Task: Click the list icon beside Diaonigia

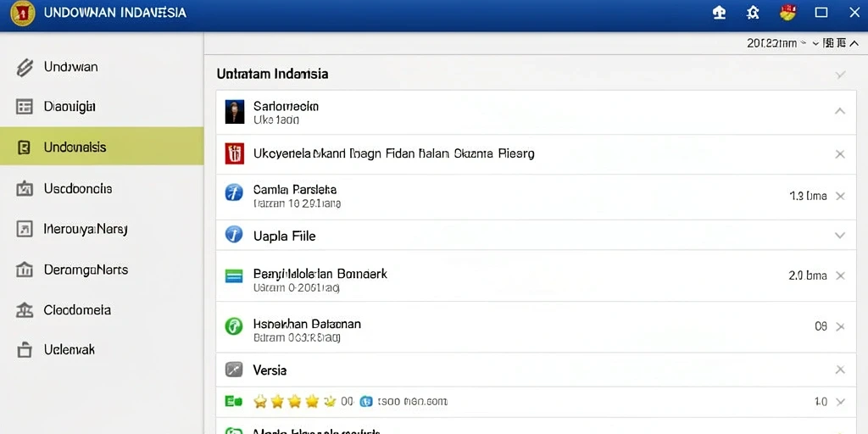Action: point(25,107)
